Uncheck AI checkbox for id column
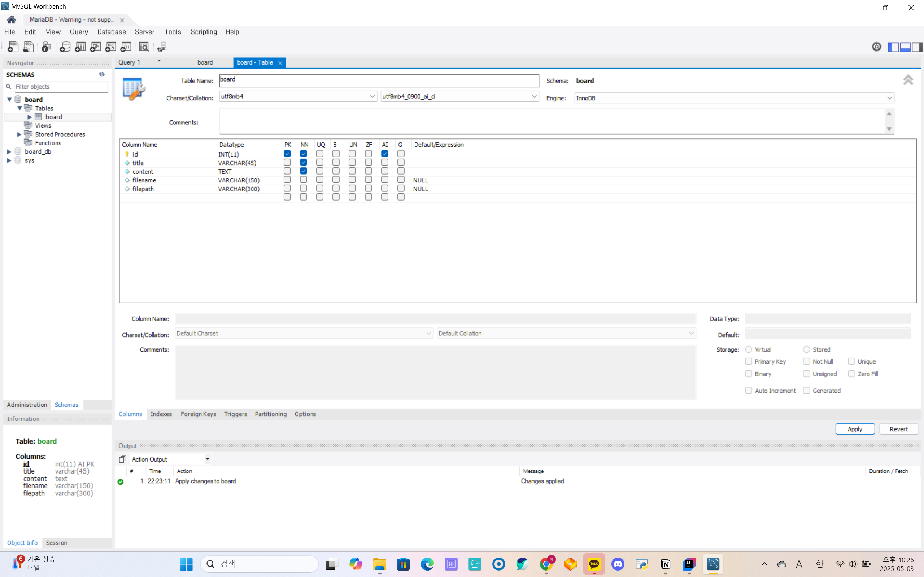This screenshot has width=924, height=577. click(384, 154)
